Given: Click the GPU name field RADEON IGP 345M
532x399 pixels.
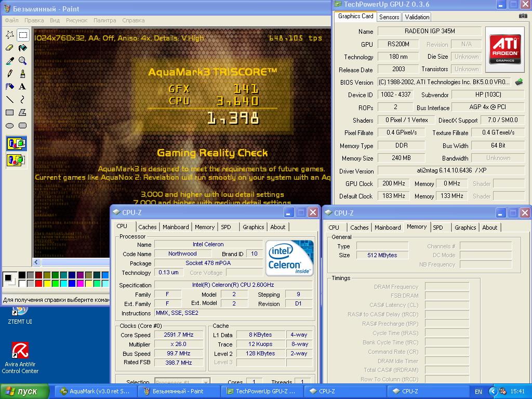Looking at the screenshot, I should 430,31.
